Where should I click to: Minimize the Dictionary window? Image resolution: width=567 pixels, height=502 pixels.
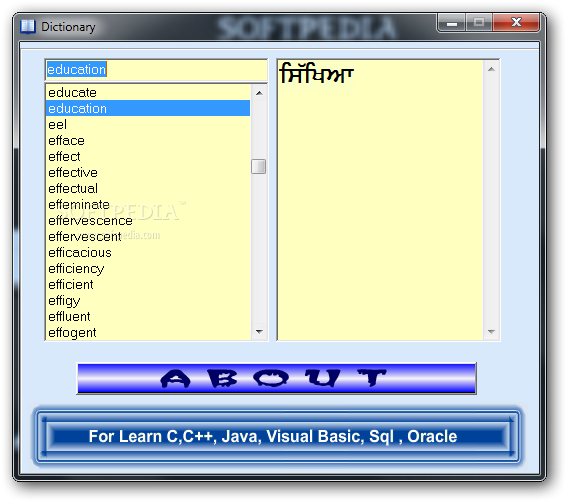(452, 24)
